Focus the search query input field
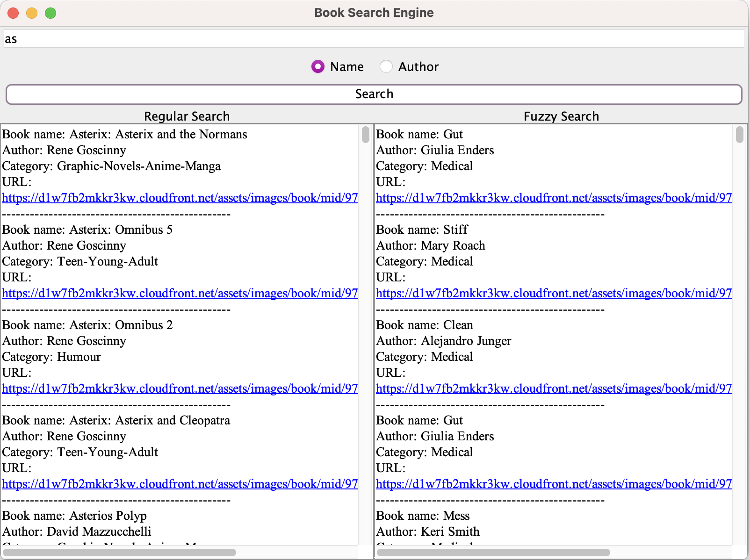Screen dimensions: 750x560 click(x=374, y=39)
